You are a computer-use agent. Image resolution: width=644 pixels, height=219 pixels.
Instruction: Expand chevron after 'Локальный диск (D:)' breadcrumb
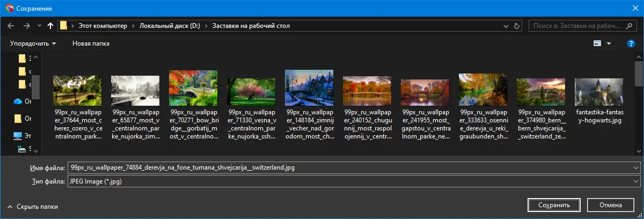(x=206, y=26)
